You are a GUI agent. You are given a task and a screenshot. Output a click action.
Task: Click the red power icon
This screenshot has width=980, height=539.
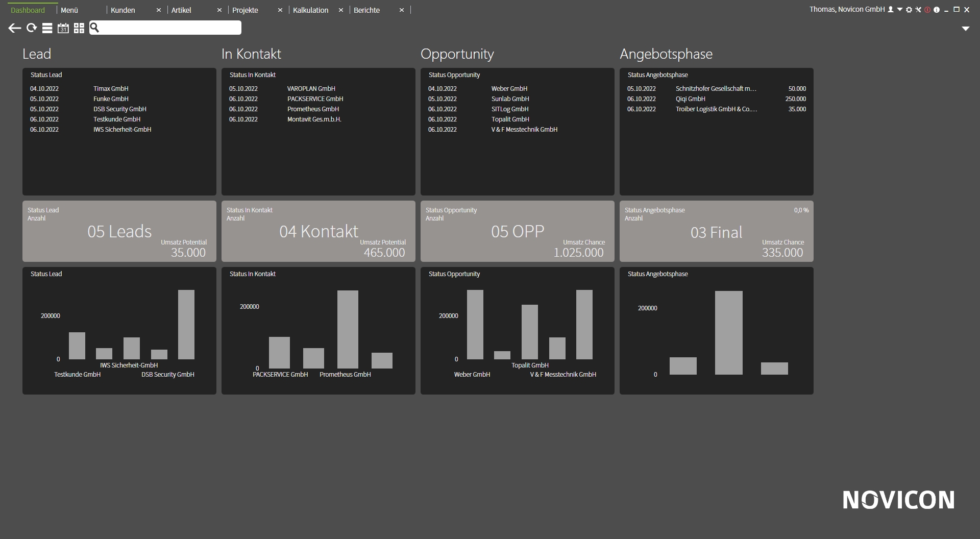pyautogui.click(x=927, y=10)
